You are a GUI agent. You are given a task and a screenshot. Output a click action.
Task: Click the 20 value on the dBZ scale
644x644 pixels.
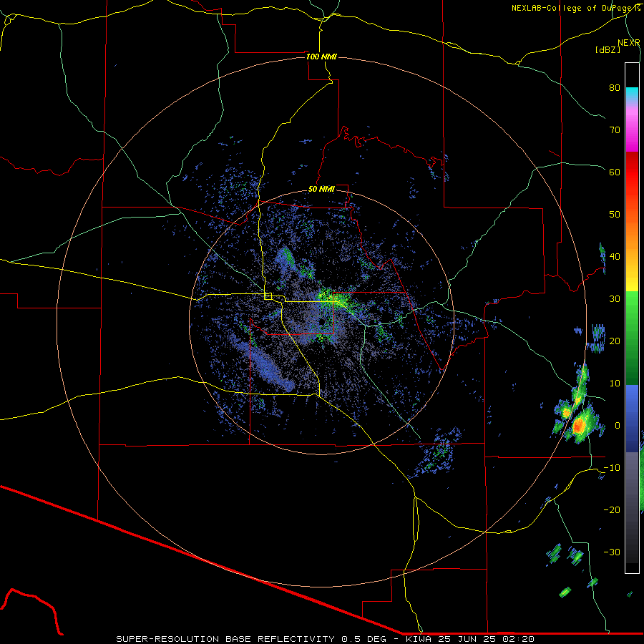(615, 341)
